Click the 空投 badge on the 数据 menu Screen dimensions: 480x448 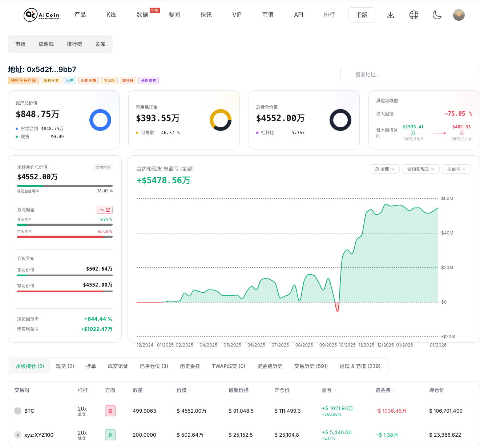coord(154,10)
